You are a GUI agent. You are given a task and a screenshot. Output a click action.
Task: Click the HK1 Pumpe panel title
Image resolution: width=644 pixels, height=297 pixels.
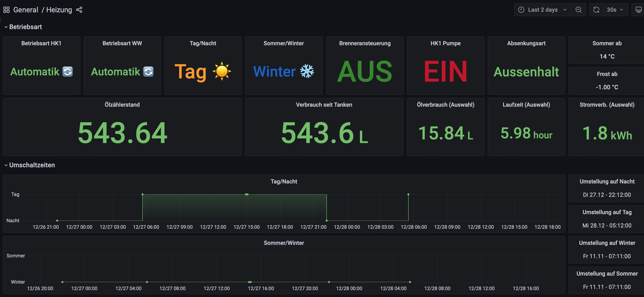point(446,43)
